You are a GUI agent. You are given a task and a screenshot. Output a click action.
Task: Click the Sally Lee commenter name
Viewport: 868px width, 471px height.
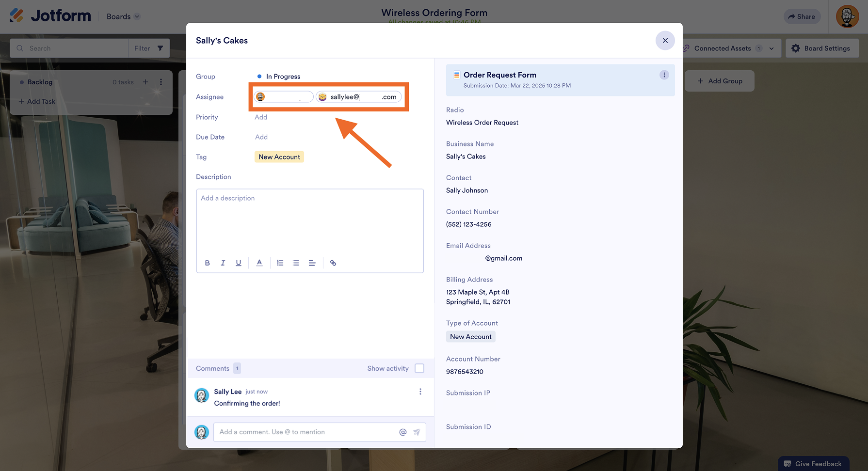[x=228, y=392]
